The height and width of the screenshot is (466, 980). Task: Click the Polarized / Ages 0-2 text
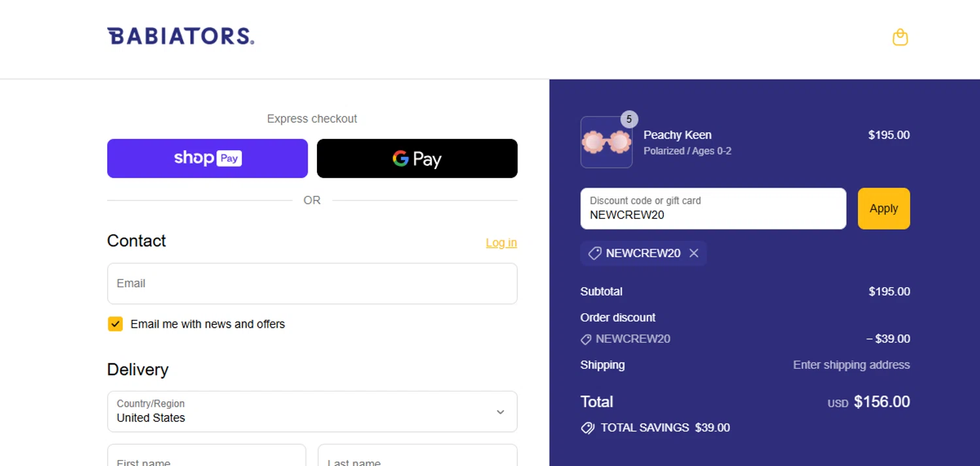[687, 151]
